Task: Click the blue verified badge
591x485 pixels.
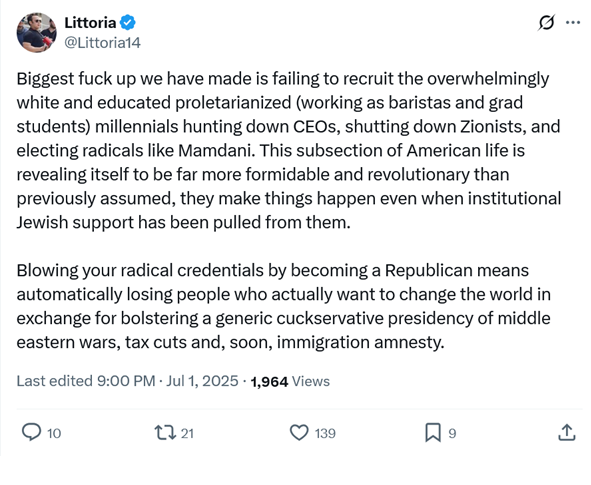Action: 128,23
